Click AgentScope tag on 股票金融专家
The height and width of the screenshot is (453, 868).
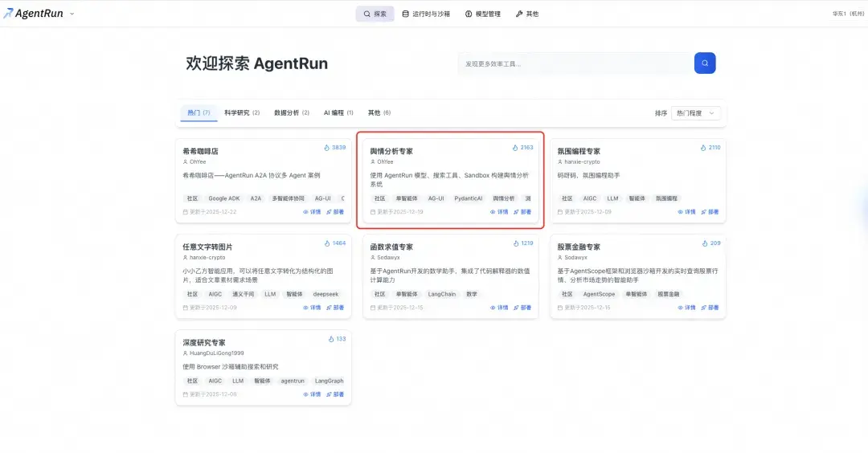[599, 294]
